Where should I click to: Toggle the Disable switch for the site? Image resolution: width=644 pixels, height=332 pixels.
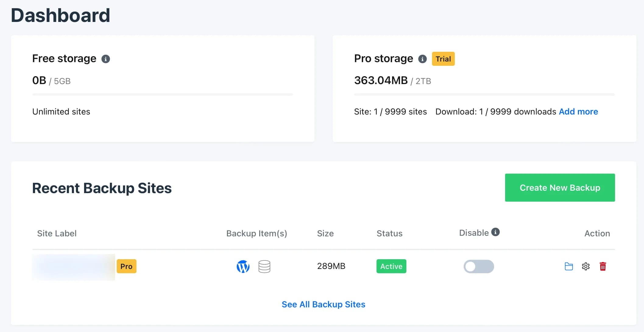[x=479, y=266]
